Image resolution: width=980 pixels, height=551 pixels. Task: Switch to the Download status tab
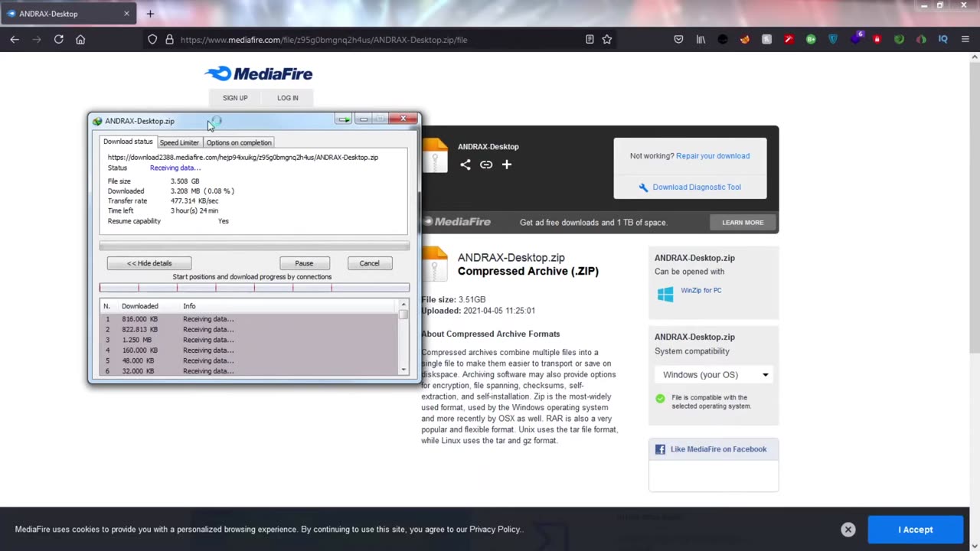pos(128,142)
